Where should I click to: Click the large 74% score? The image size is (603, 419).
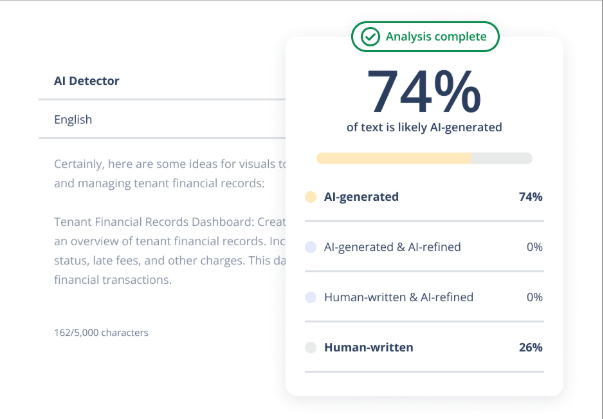[424, 92]
